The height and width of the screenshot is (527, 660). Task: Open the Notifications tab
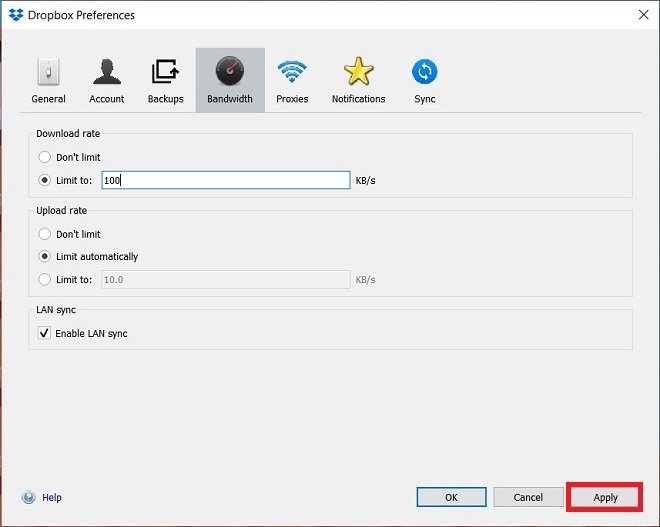pos(358,80)
